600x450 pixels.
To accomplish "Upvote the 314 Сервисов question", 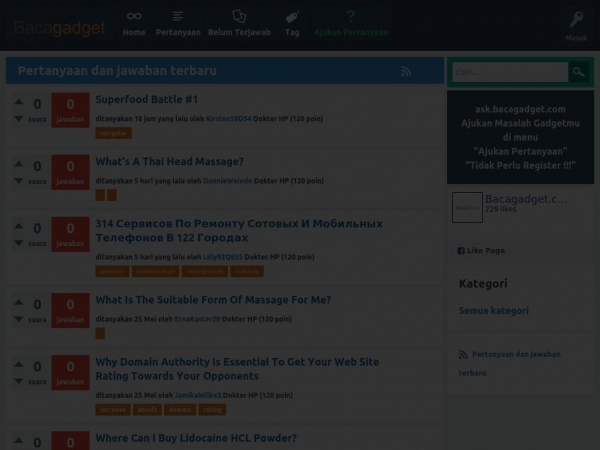I will click(19, 226).
